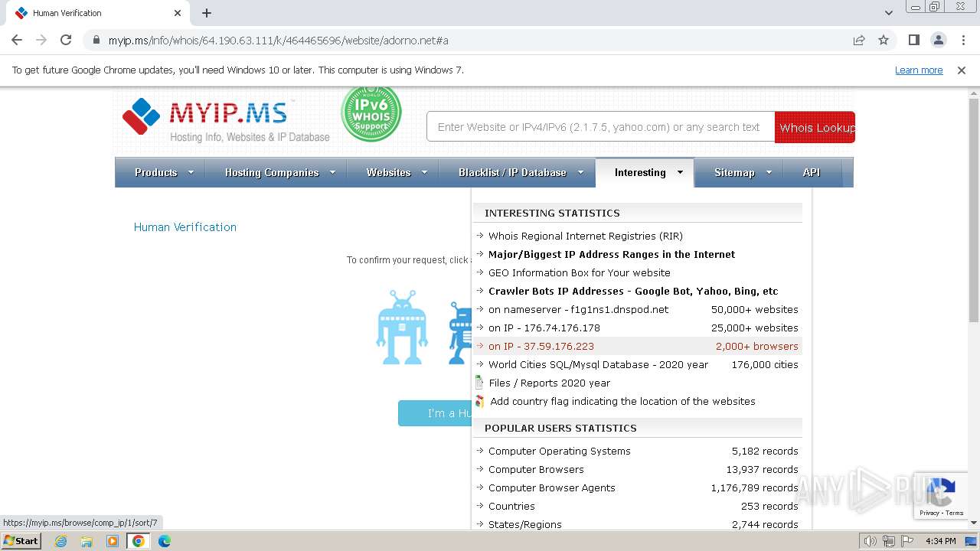The width and height of the screenshot is (980, 551).
Task: Click the Chrome address bar URL
Action: tap(279, 40)
